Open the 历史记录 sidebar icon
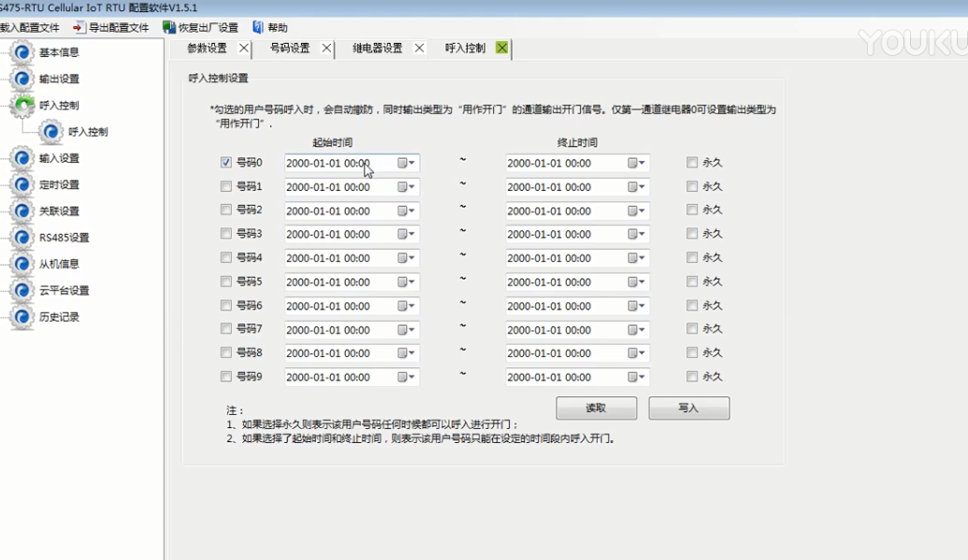 coord(22,317)
